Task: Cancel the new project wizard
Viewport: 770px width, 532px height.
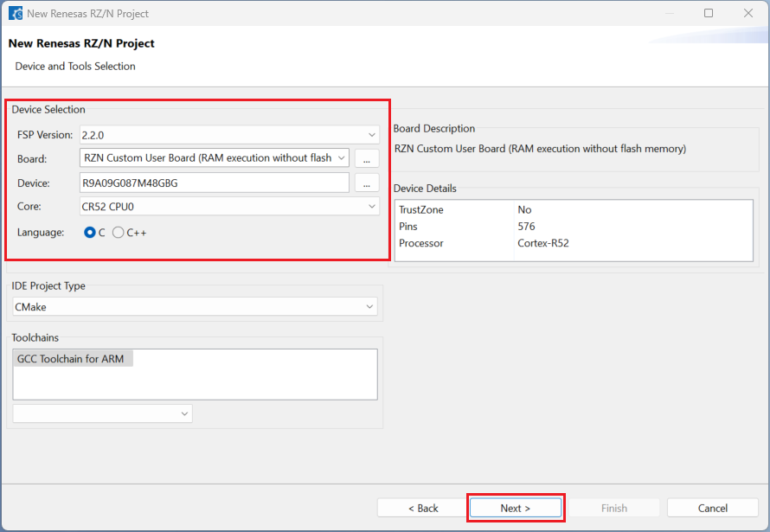Action: (713, 508)
